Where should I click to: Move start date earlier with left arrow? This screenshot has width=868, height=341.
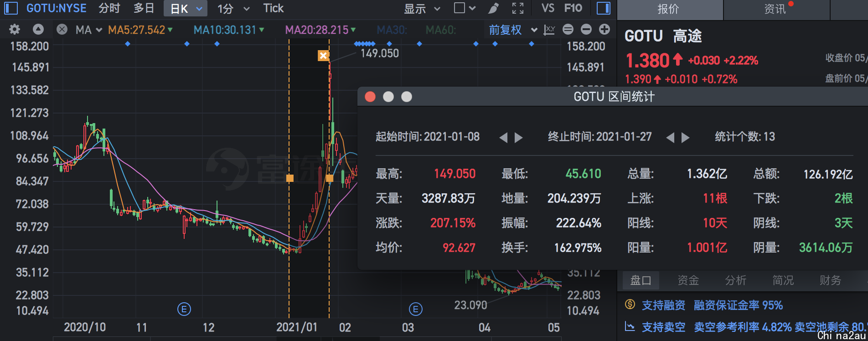coord(503,138)
